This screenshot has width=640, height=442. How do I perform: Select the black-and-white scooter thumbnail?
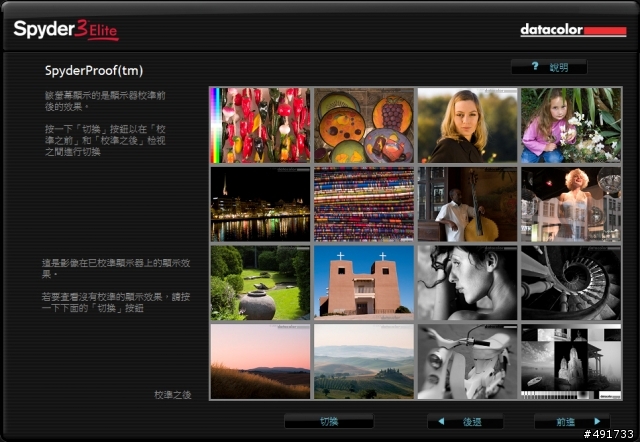tap(467, 362)
